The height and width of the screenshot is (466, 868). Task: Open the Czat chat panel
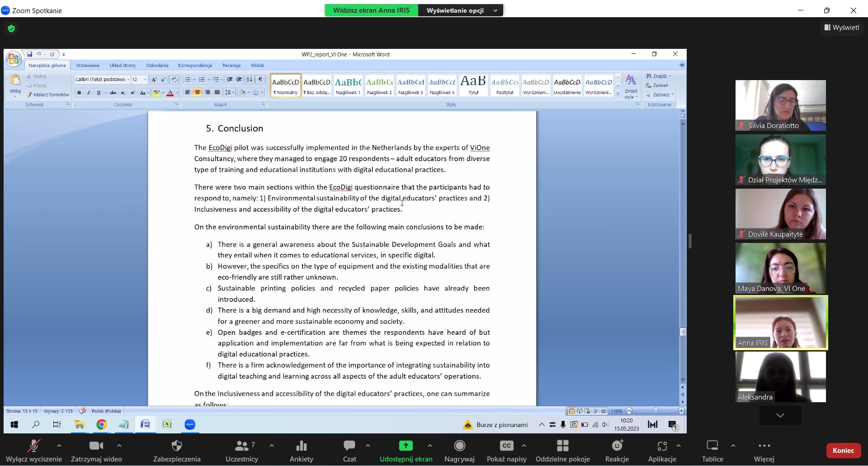click(349, 451)
